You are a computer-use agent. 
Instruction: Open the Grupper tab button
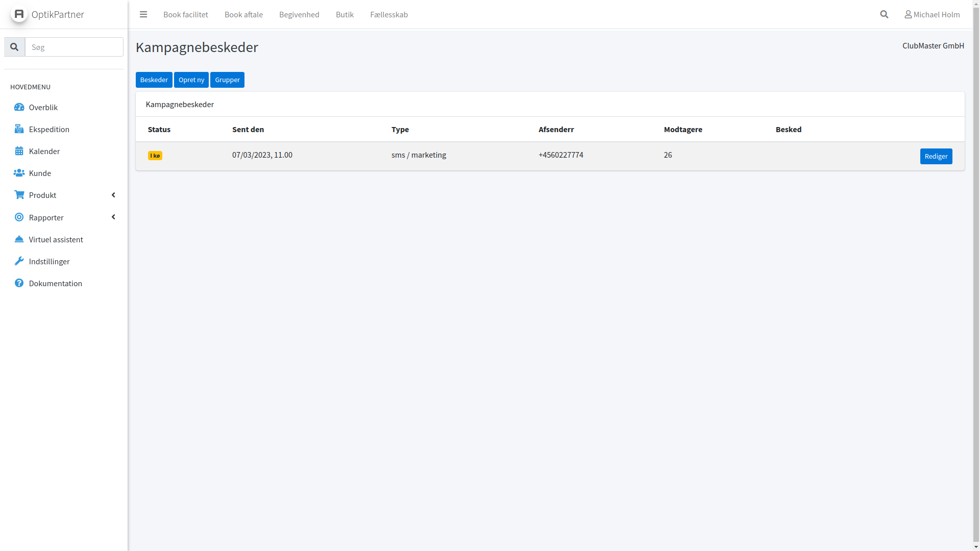(227, 80)
